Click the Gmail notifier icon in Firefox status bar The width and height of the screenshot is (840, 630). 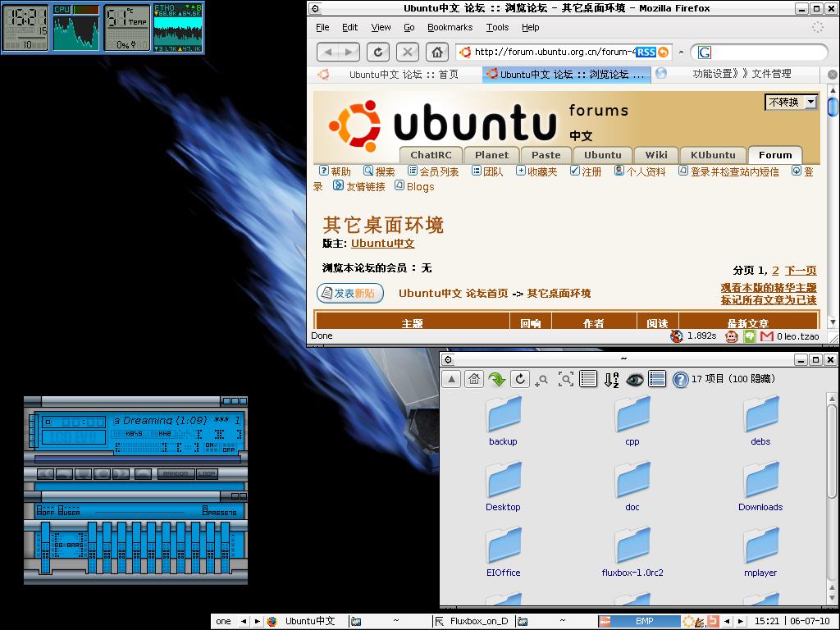click(x=767, y=336)
